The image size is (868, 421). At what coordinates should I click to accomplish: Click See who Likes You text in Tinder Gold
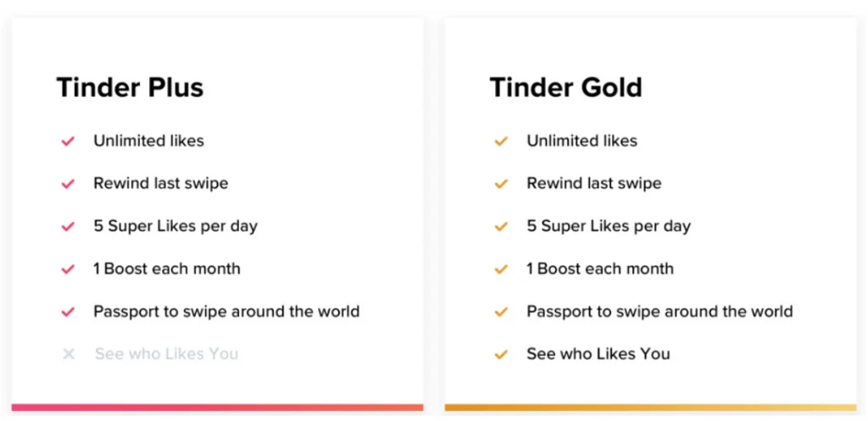pyautogui.click(x=598, y=354)
